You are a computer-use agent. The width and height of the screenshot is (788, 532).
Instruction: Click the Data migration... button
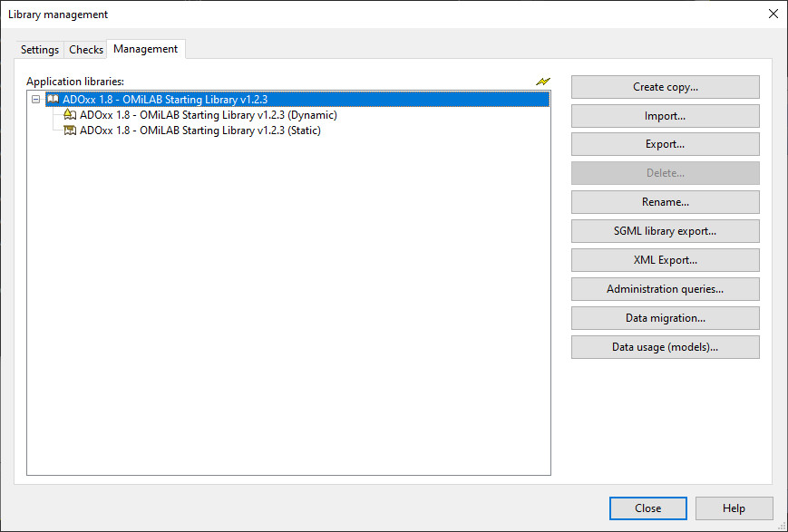coord(666,318)
